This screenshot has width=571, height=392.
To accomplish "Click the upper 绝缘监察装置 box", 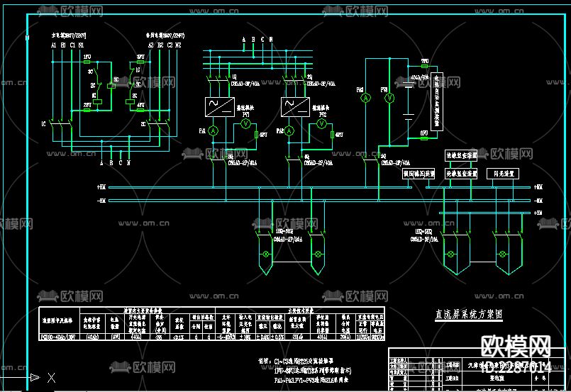I will coord(461,155).
